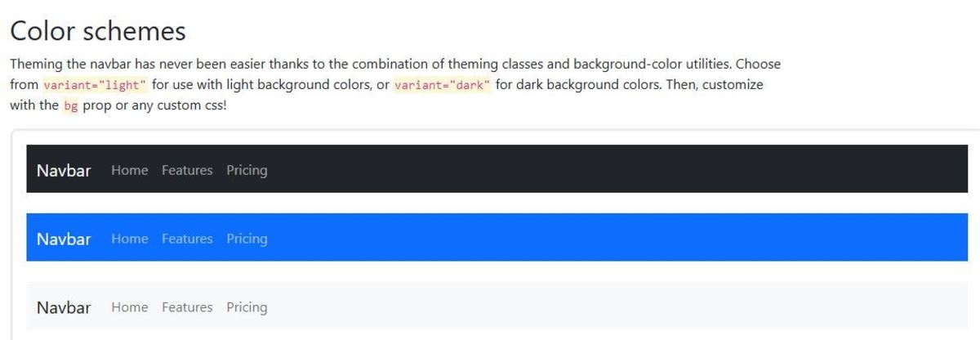The image size is (980, 340).
Task: Click empty area of the light navbar
Action: tap(612, 306)
